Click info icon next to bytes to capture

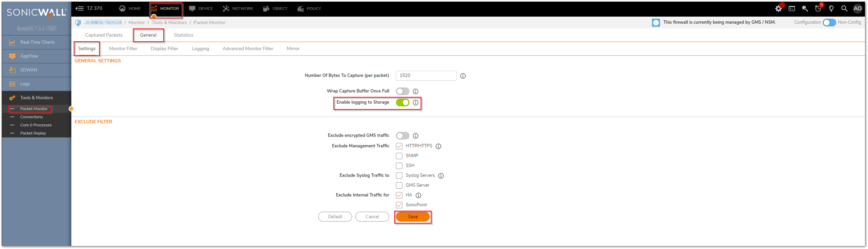click(463, 76)
